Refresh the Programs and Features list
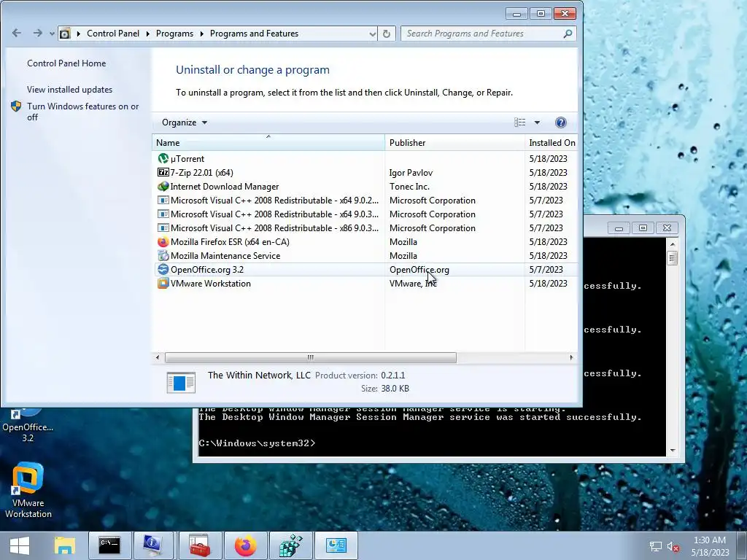747x560 pixels. 387,34
